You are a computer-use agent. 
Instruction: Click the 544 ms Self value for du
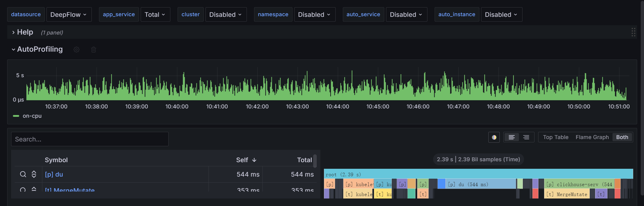pyautogui.click(x=248, y=174)
